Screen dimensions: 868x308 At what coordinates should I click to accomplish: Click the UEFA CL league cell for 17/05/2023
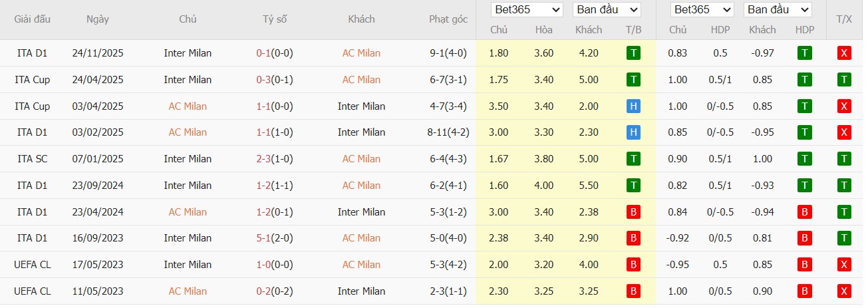(x=32, y=265)
